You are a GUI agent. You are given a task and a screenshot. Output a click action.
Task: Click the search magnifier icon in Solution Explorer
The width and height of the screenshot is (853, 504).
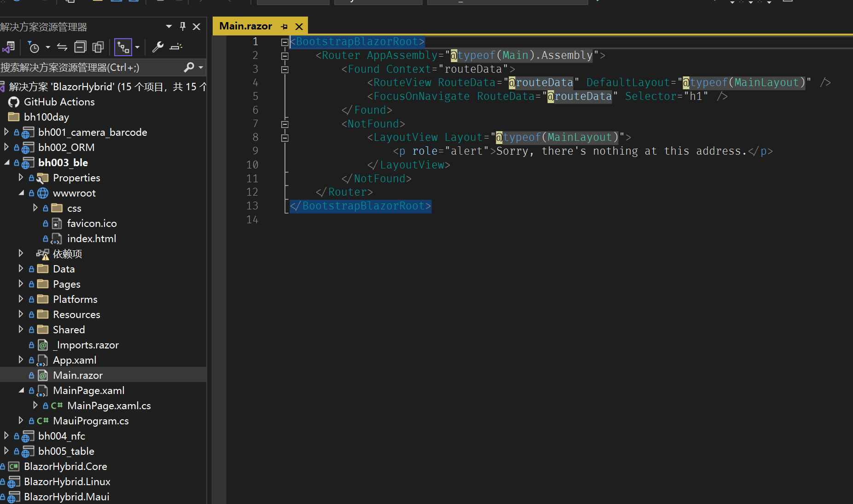tap(189, 67)
